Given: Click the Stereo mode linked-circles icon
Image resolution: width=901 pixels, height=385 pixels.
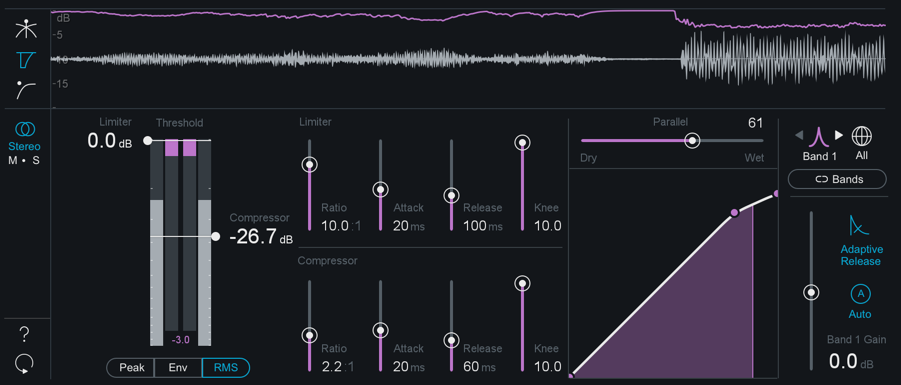Looking at the screenshot, I should pos(24,129).
